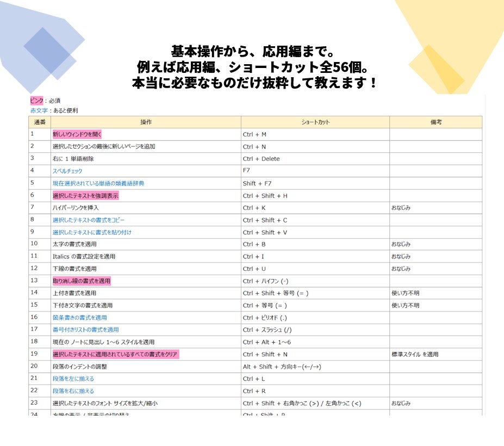Select the shortcut 'Ctrl + スラッシュ (/)'
The image size is (504, 446).
[267, 330]
